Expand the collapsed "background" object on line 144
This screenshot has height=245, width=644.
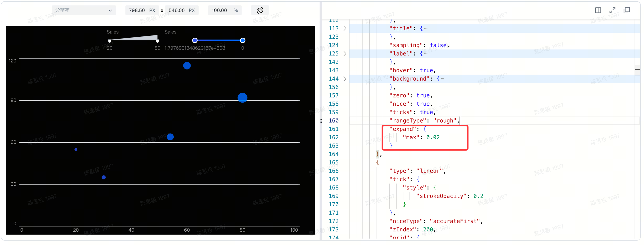pyautogui.click(x=443, y=79)
